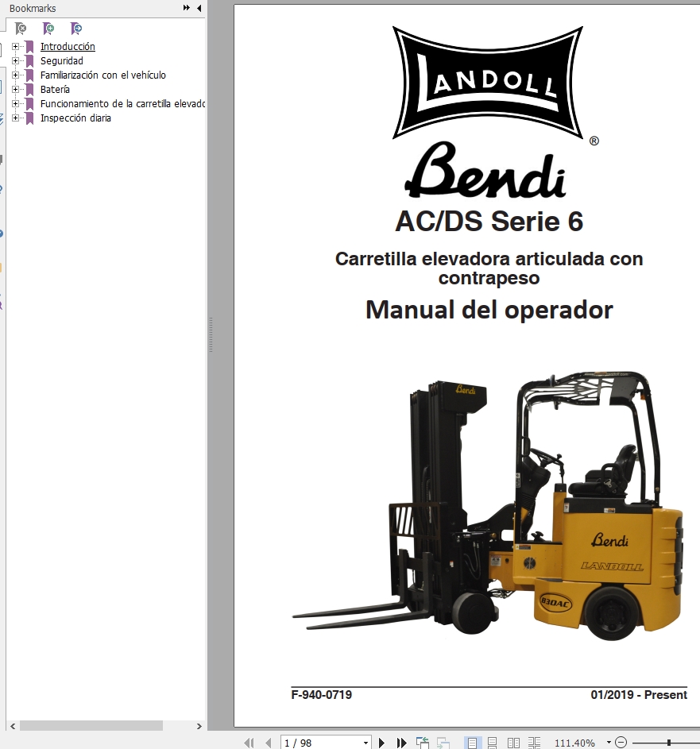Go to the next page
Screen dimensions: 700x749
[x=381, y=743]
